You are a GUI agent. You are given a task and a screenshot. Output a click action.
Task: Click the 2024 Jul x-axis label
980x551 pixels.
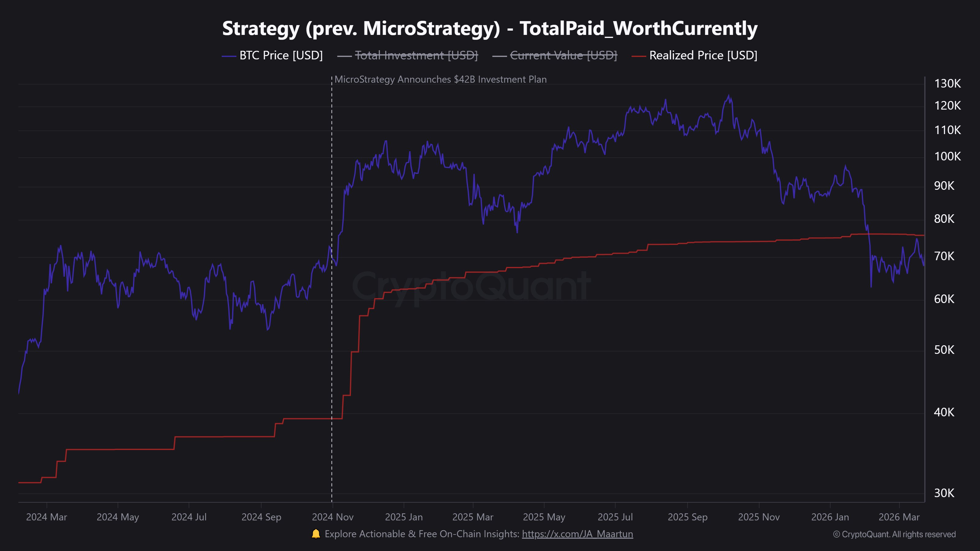[189, 517]
